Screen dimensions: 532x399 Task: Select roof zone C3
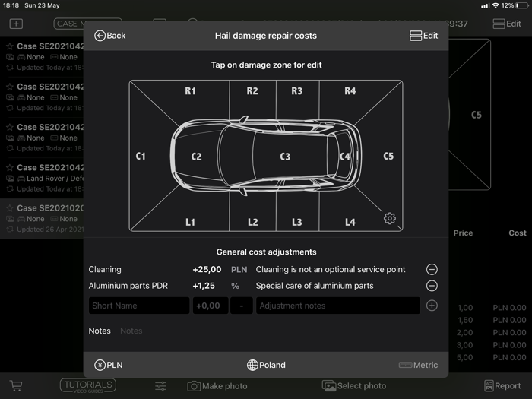click(285, 157)
